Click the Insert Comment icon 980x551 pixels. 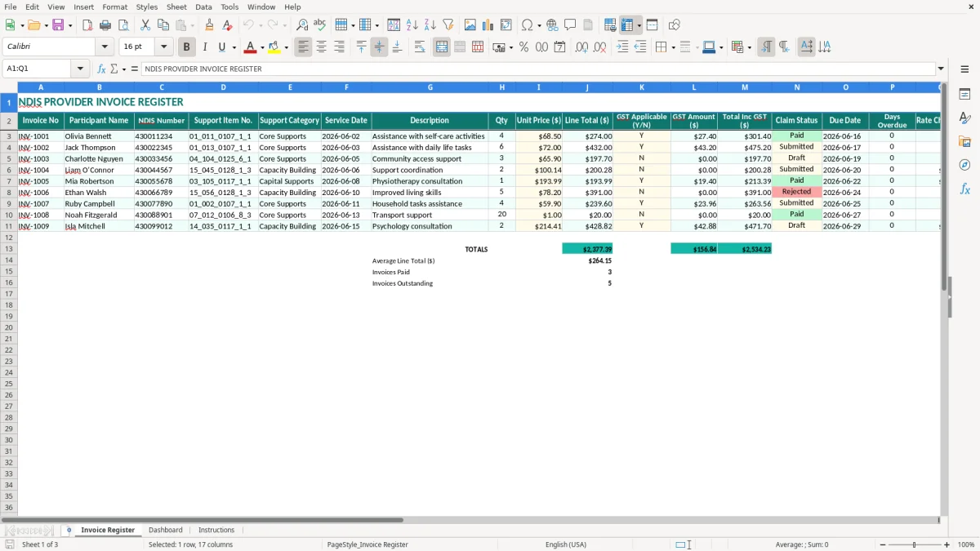coord(570,25)
